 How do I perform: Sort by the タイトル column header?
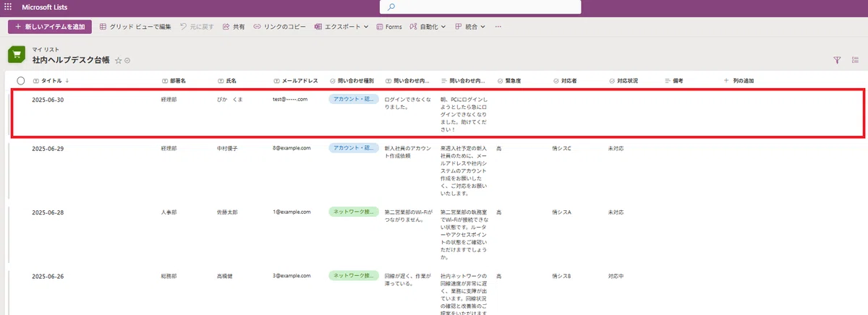click(x=52, y=81)
